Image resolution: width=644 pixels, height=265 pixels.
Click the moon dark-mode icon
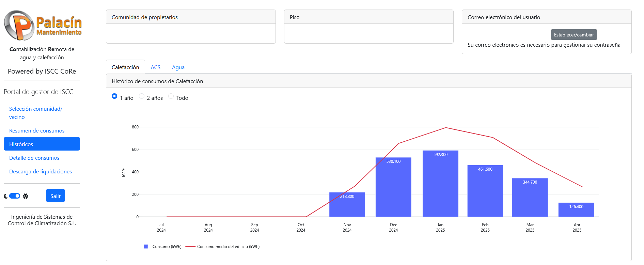[x=6, y=196]
